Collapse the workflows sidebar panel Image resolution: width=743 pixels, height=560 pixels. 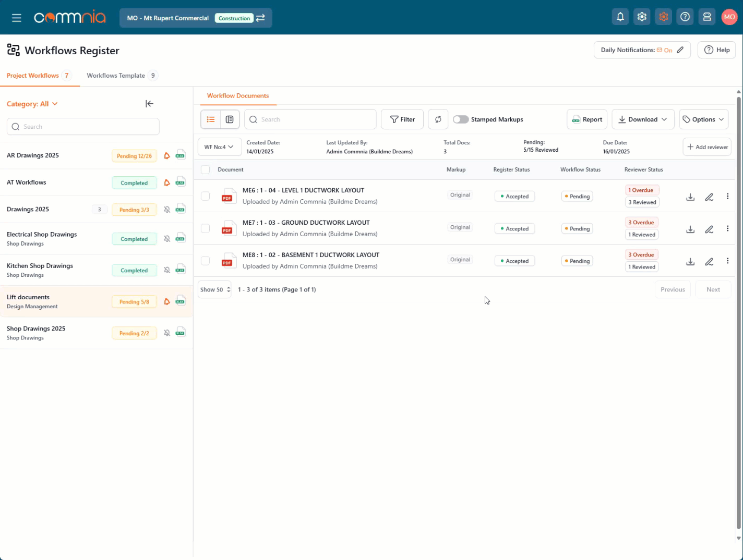click(x=149, y=104)
